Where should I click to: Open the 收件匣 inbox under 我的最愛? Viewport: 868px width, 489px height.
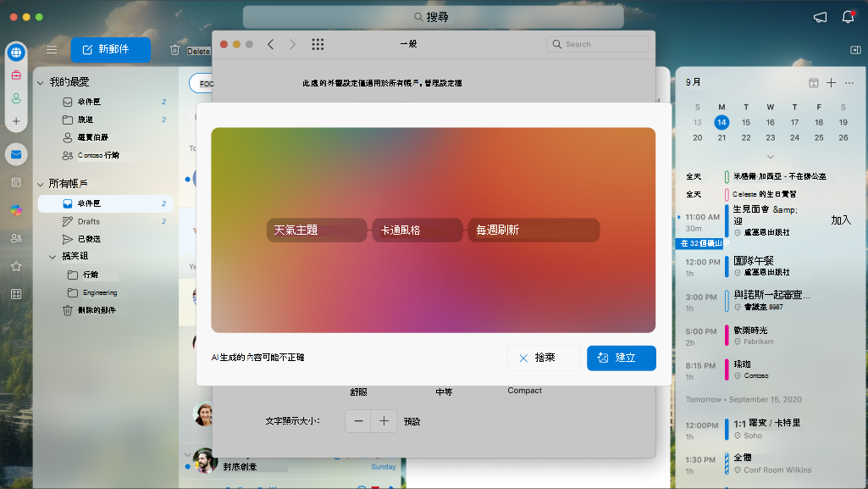pos(105,102)
